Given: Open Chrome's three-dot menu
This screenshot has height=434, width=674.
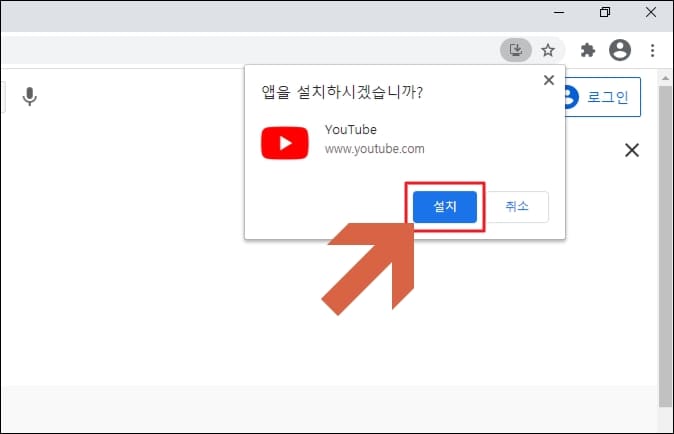Looking at the screenshot, I should click(653, 50).
